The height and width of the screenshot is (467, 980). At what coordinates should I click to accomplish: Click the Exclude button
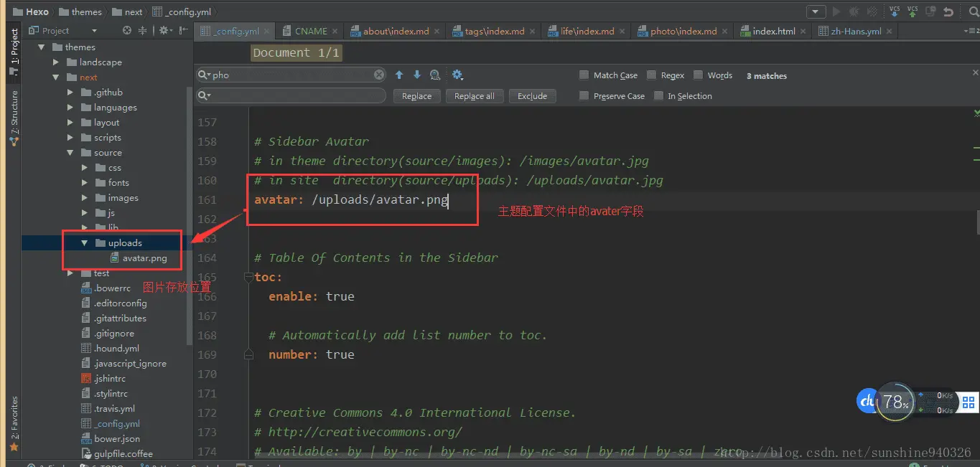coord(533,96)
